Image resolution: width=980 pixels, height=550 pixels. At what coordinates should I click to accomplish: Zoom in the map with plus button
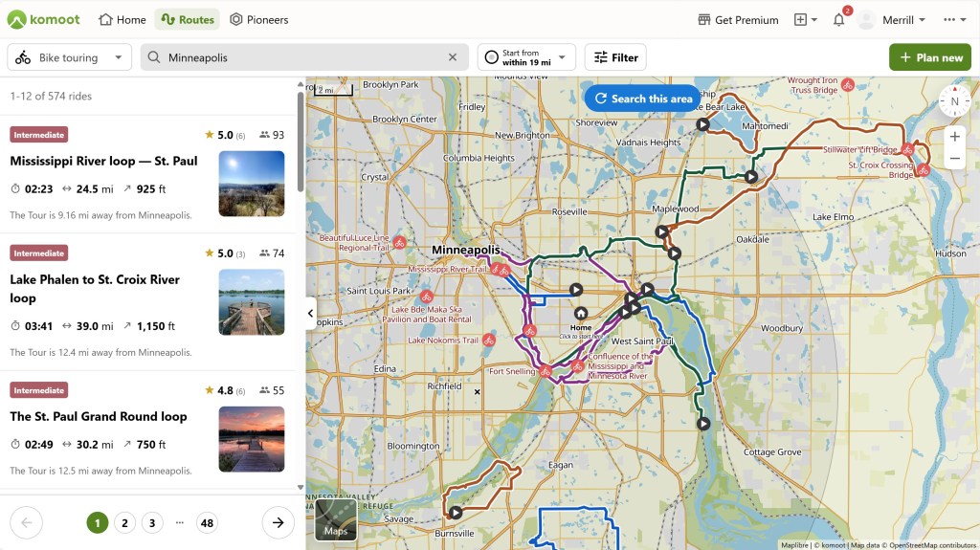pyautogui.click(x=954, y=137)
